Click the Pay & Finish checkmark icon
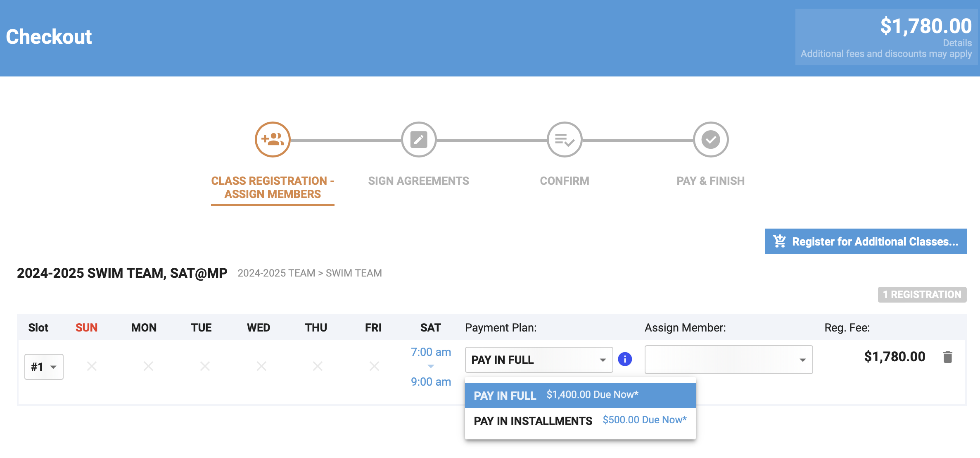 pos(711,140)
